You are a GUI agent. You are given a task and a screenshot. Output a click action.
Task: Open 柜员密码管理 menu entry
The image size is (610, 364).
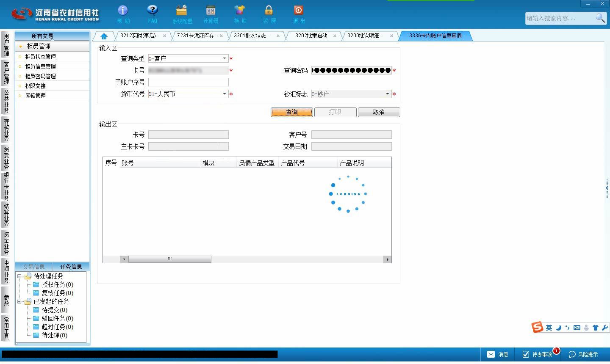[40, 76]
